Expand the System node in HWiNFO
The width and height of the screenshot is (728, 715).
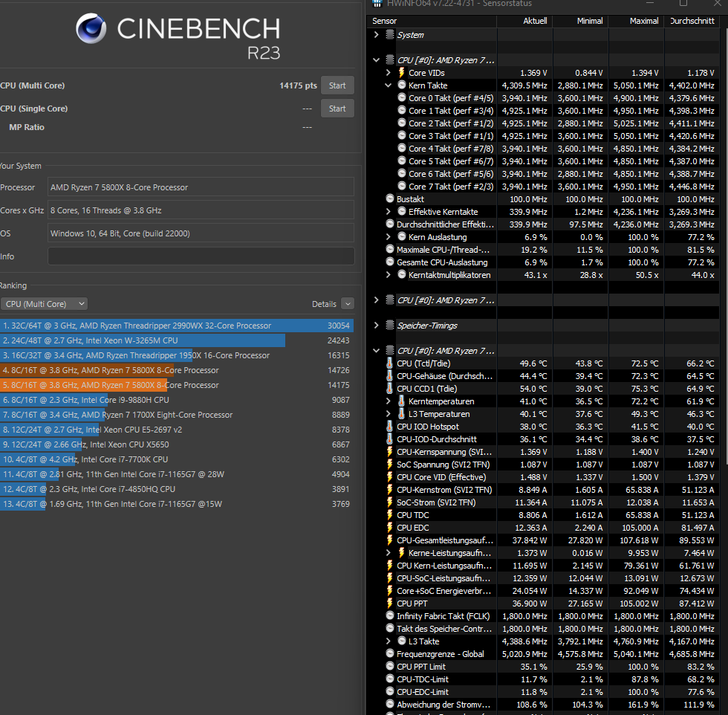tap(376, 34)
